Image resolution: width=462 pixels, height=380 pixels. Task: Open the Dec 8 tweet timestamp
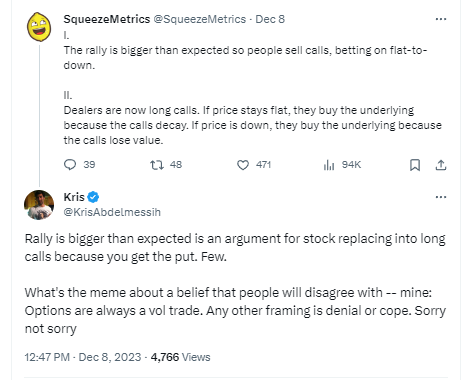pyautogui.click(x=270, y=19)
